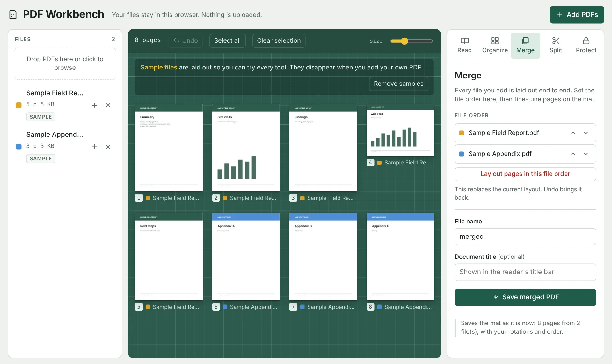612x364 pixels.
Task: Add pages from Sample Field Report plus icon
Action: pyautogui.click(x=95, y=105)
